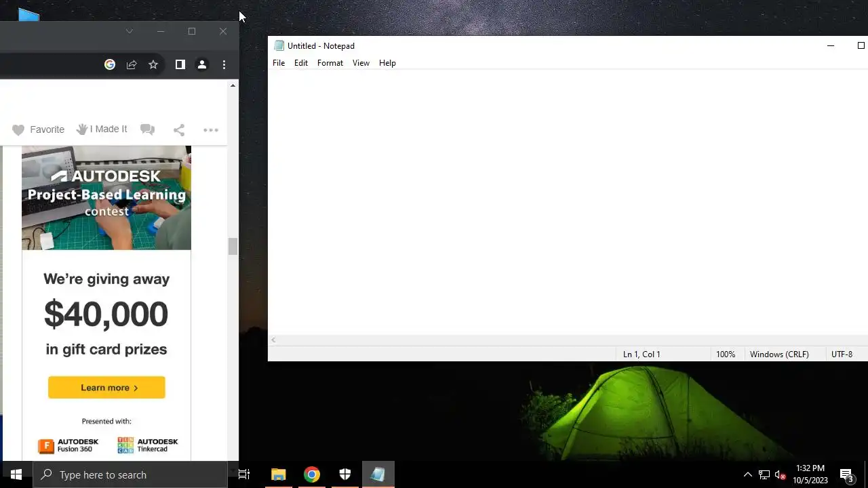
Task: Open Task View on the taskbar
Action: click(244, 474)
